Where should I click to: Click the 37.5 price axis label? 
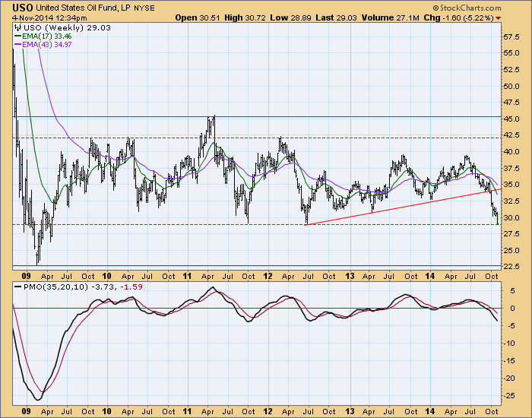(x=511, y=169)
